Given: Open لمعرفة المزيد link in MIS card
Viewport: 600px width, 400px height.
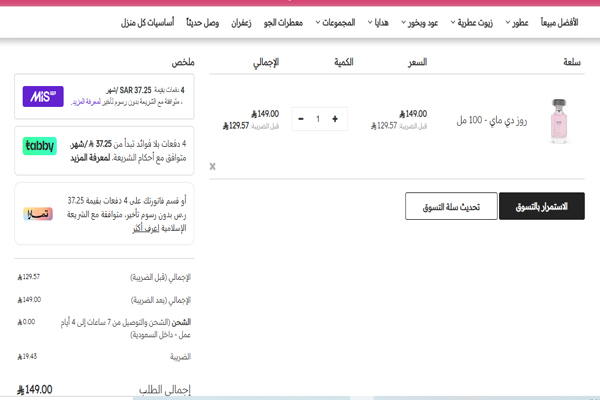Looking at the screenshot, I should [x=86, y=102].
